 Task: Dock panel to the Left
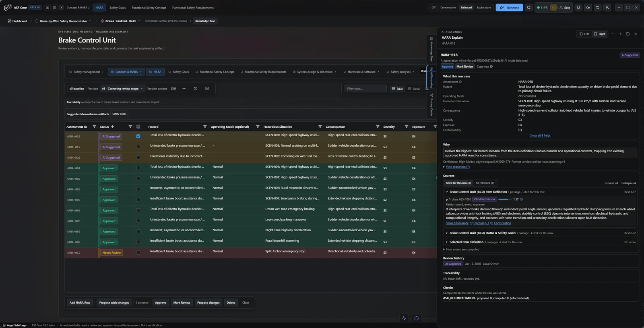[584, 34]
